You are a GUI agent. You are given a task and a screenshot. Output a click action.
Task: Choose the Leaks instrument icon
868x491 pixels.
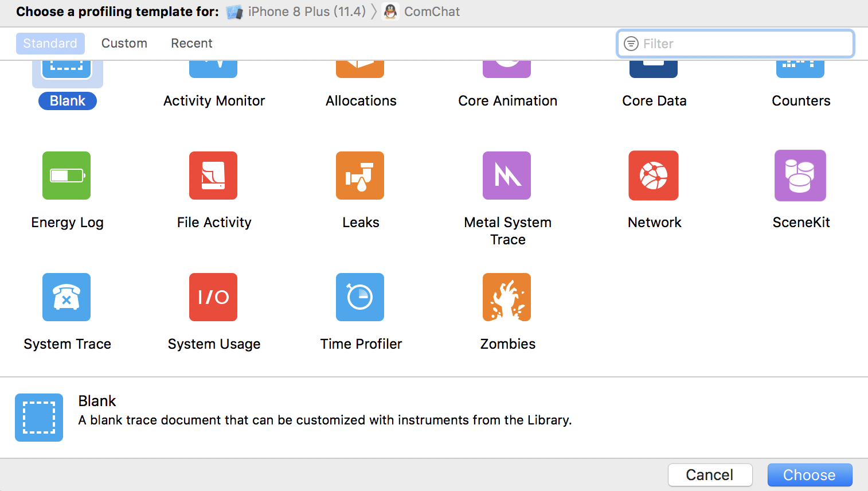pyautogui.click(x=360, y=176)
